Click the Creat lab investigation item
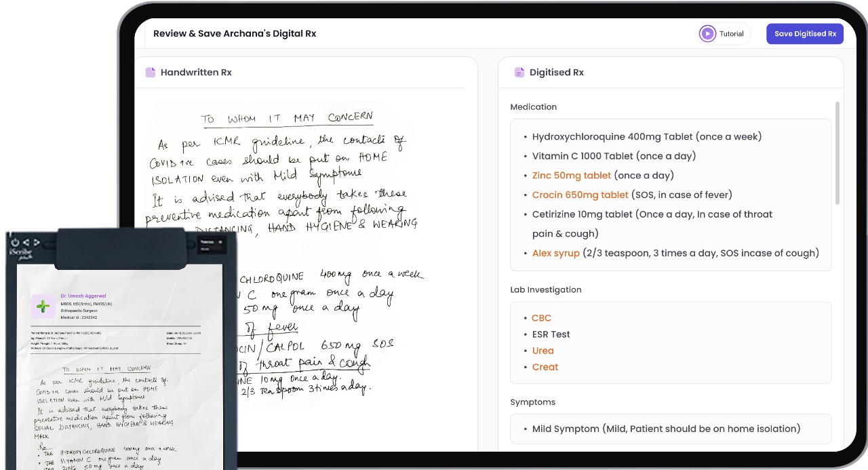Image resolution: width=868 pixels, height=470 pixels. 545,367
